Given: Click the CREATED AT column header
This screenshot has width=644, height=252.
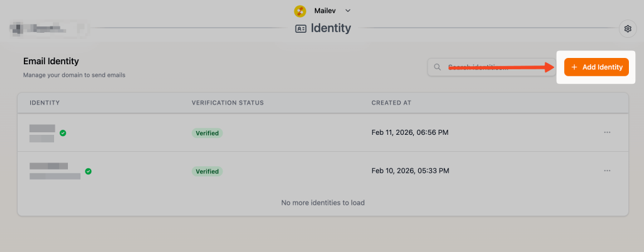Looking at the screenshot, I should point(391,103).
